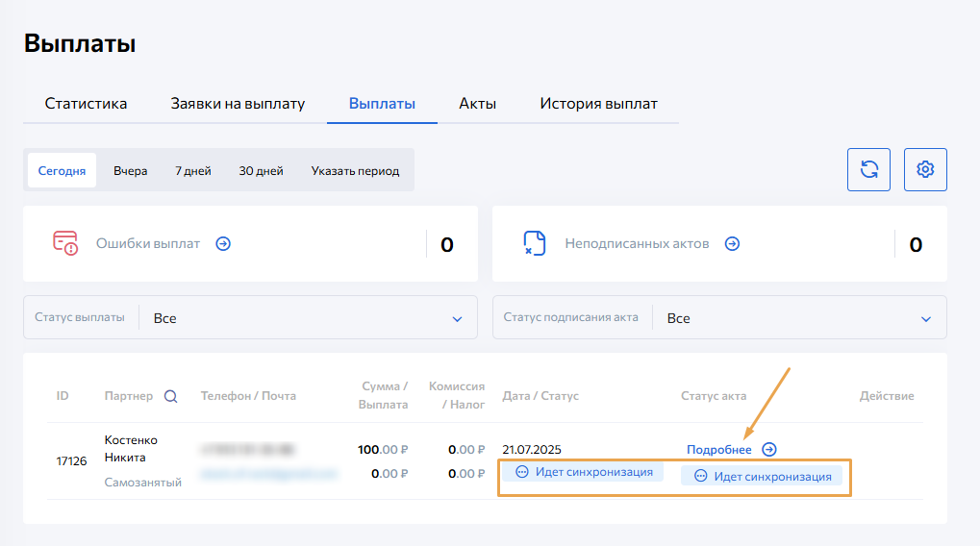Click the circled arrow next to Подробнее
This screenshot has height=546, width=980.
[768, 449]
